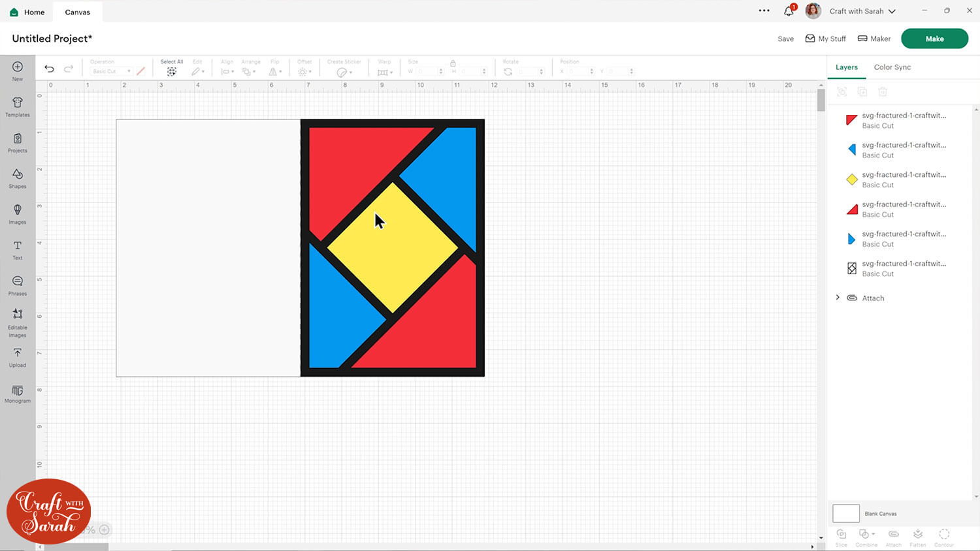This screenshot has width=980, height=551.
Task: Click the Group icon in Layers panel
Action: pyautogui.click(x=841, y=92)
